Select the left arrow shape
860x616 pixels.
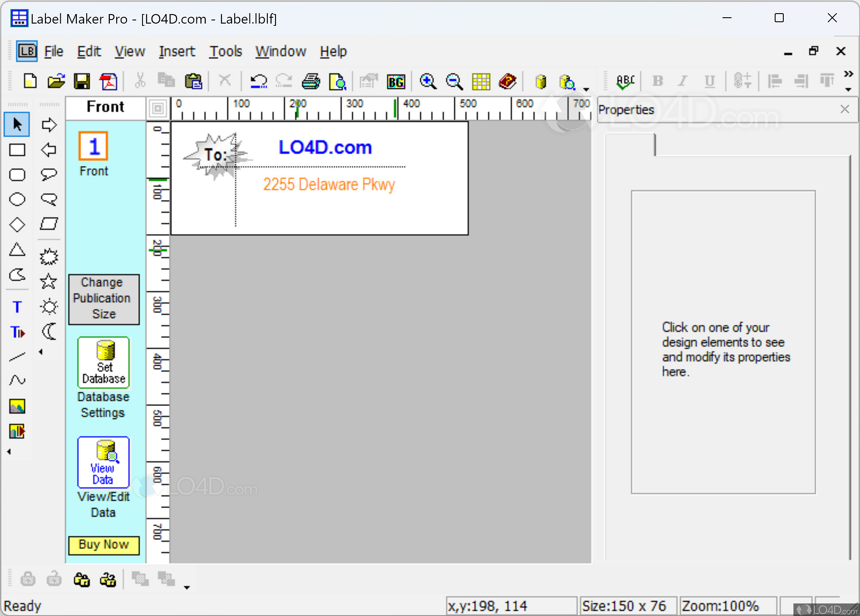point(49,150)
